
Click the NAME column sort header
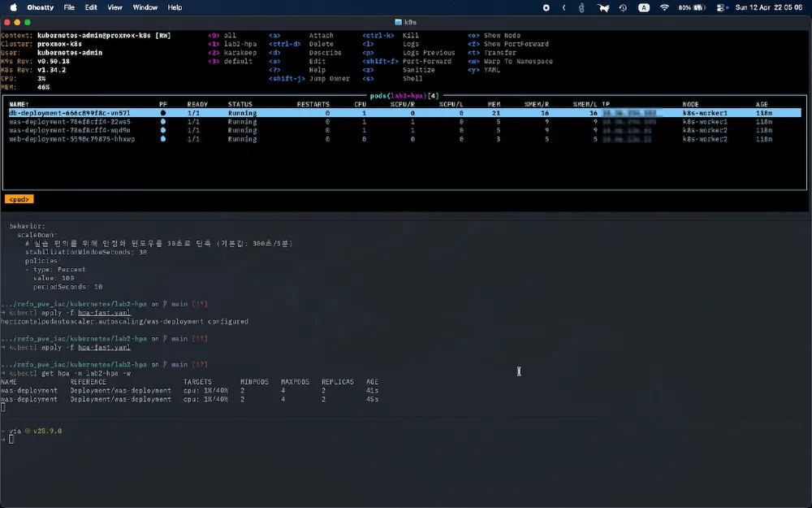18,104
